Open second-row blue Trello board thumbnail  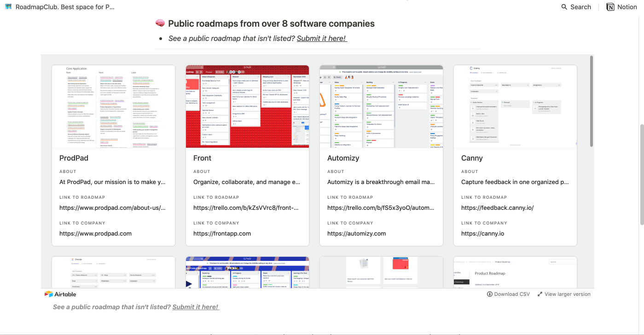[247, 272]
